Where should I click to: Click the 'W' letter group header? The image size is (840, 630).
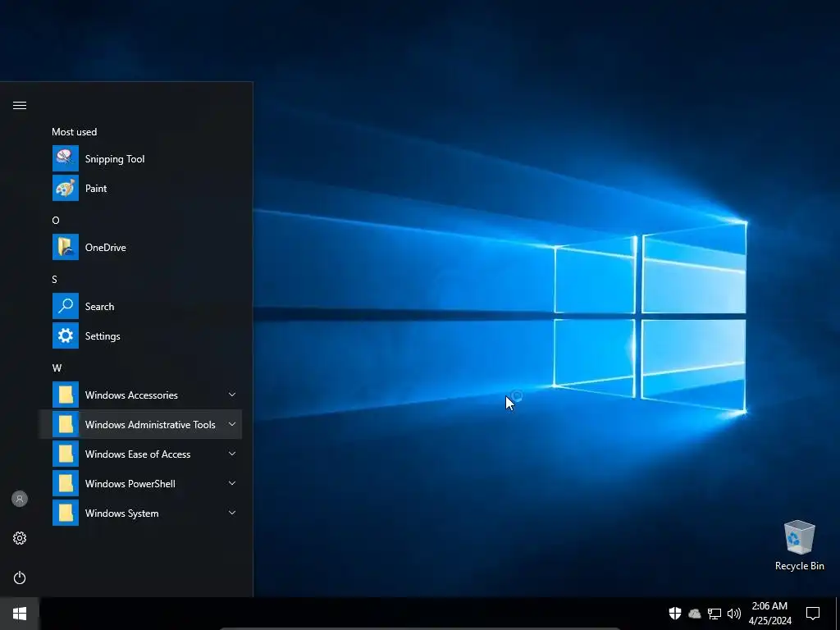pos(57,368)
